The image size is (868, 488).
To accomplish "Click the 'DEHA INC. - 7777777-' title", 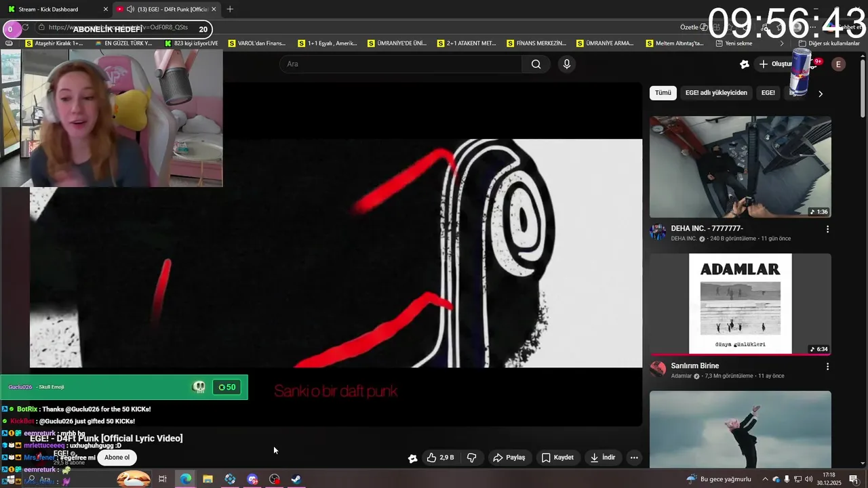I will click(x=707, y=228).
